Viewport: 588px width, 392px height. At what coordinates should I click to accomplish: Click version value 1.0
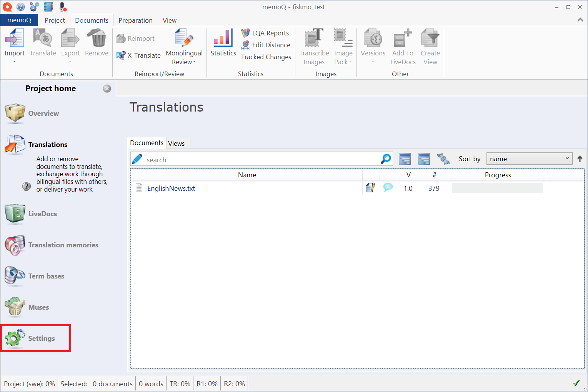tap(408, 188)
